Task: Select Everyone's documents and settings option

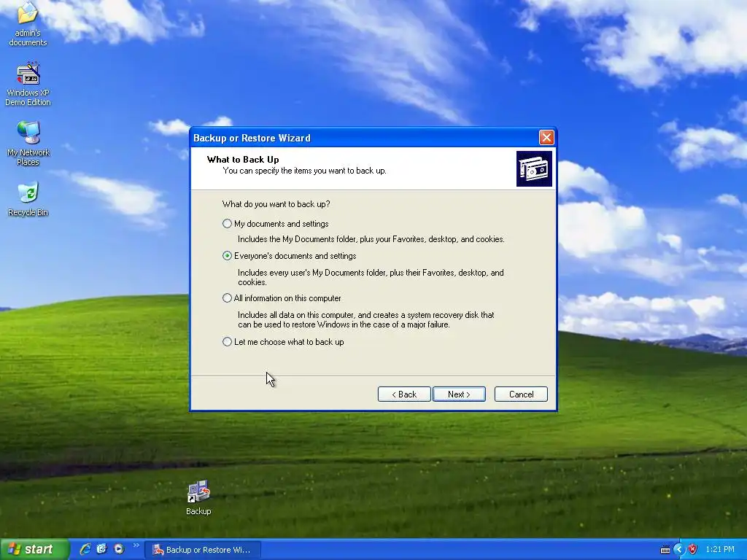Action: pos(289,256)
